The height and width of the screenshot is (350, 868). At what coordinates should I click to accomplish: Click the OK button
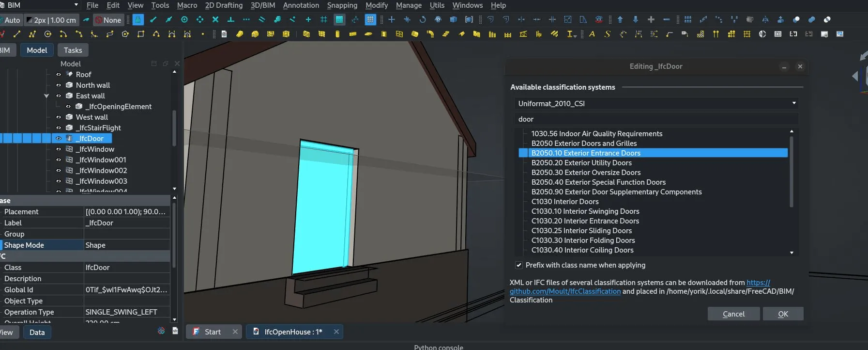[783, 314]
